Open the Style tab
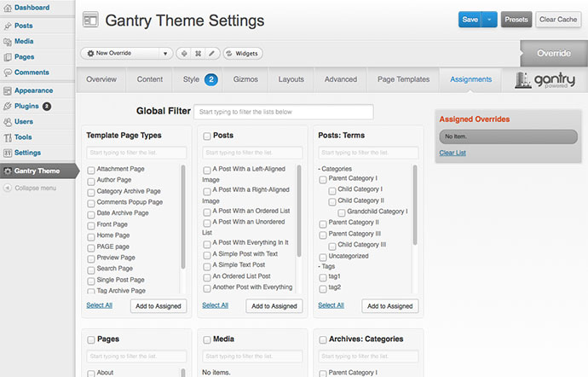The height and width of the screenshot is (377, 588). [x=191, y=79]
